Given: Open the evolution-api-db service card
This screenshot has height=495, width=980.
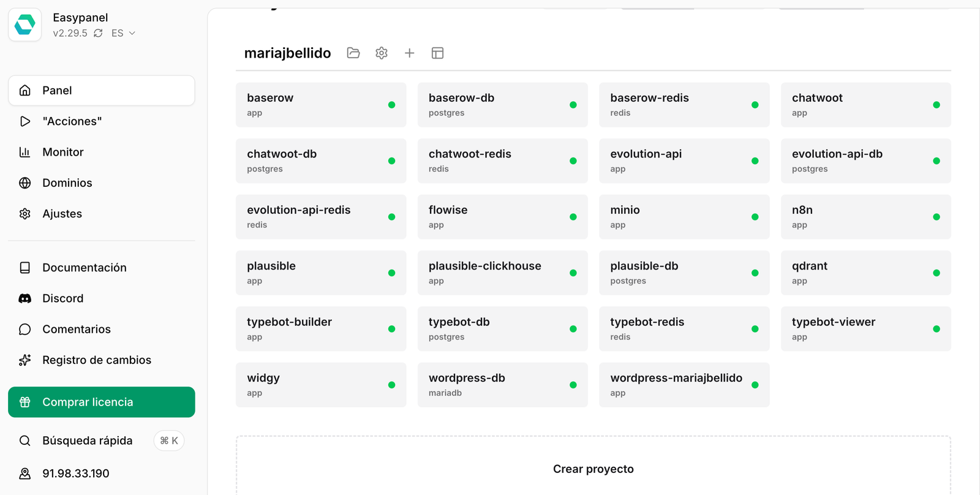Looking at the screenshot, I should [866, 161].
